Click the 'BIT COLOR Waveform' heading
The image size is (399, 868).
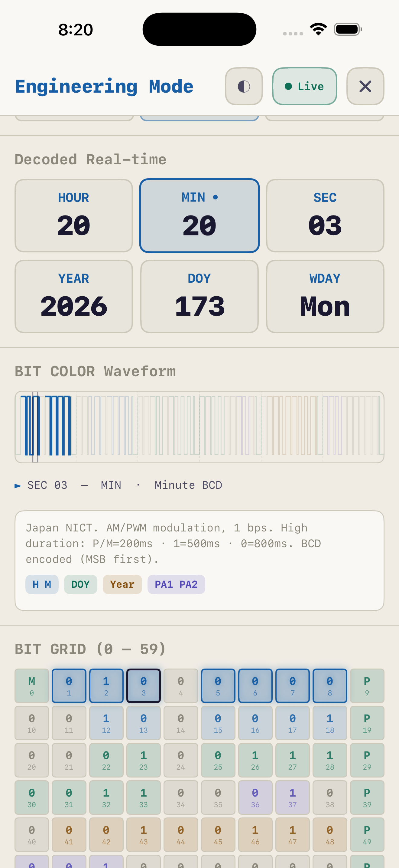pos(95,371)
